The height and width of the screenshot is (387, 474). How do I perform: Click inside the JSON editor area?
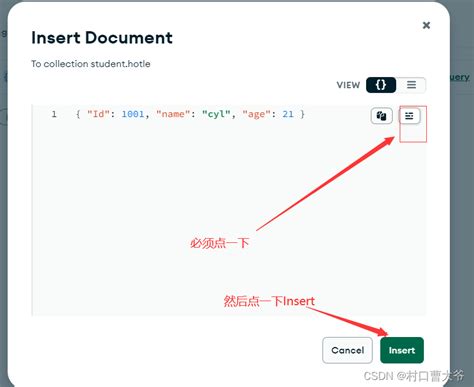point(229,210)
